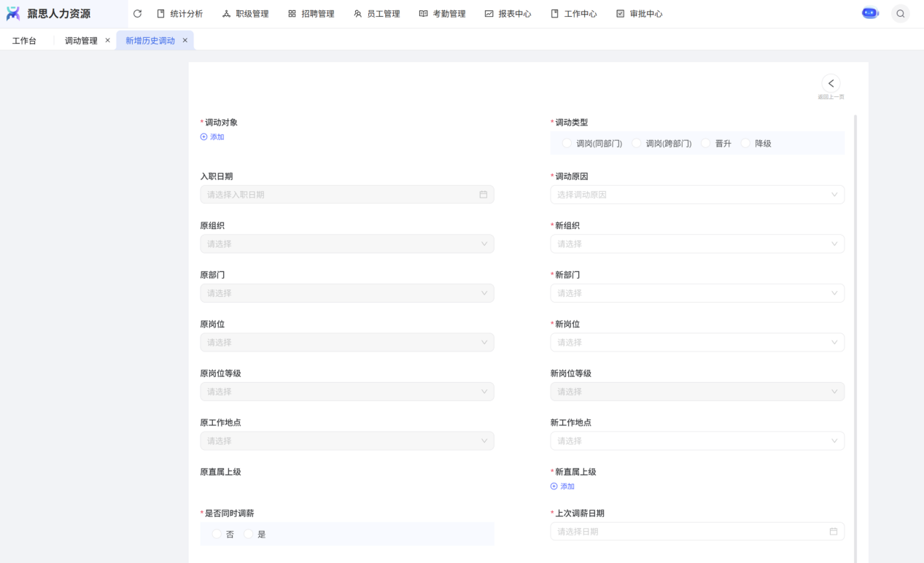
Task: Click the back arrow to return to previous page
Action: [831, 83]
